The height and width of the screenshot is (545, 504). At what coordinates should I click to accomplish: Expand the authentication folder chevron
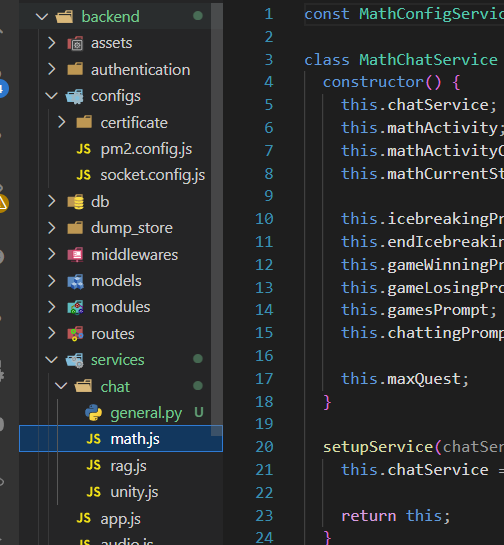coord(51,69)
